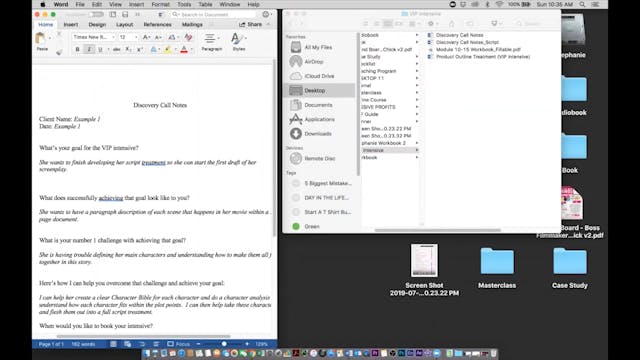Toggle Bold formatting in Word ribbon
The height and width of the screenshot is (360, 640).
(78, 49)
